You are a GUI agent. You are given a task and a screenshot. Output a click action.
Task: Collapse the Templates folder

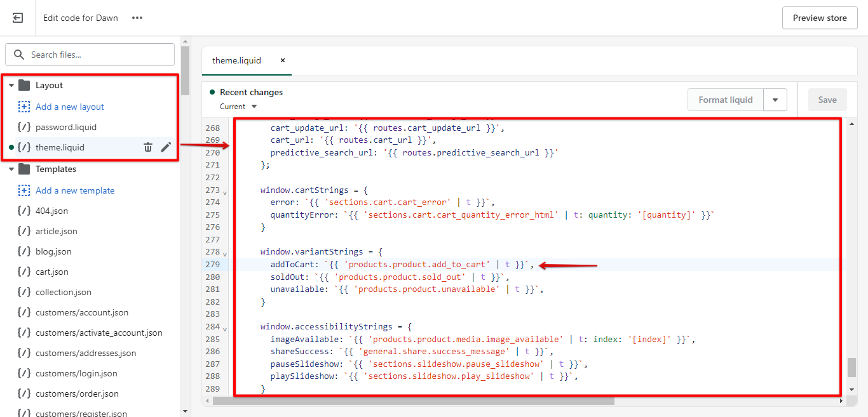pyautogui.click(x=11, y=169)
